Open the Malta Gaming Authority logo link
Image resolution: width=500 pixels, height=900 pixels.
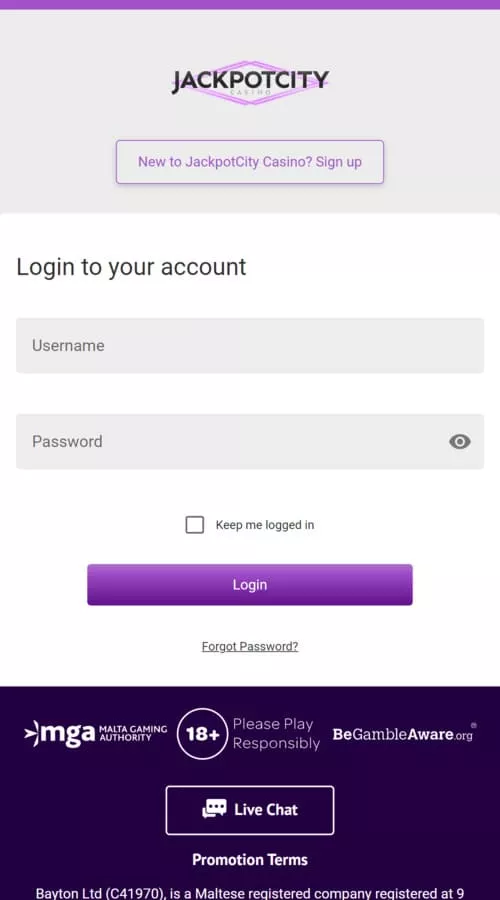(95, 734)
